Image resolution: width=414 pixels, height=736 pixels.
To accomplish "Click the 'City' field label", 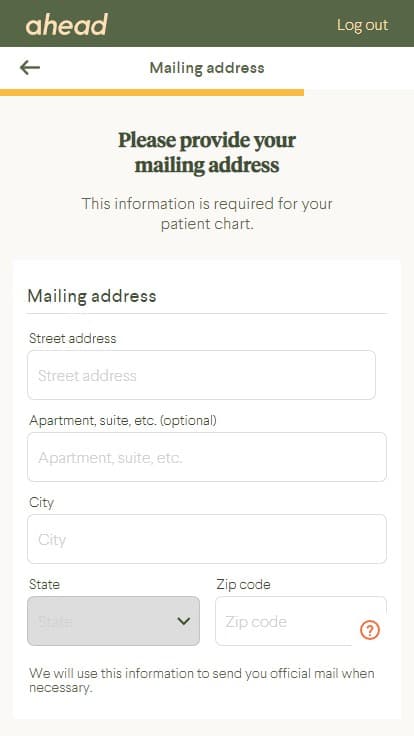I will coord(41,503).
